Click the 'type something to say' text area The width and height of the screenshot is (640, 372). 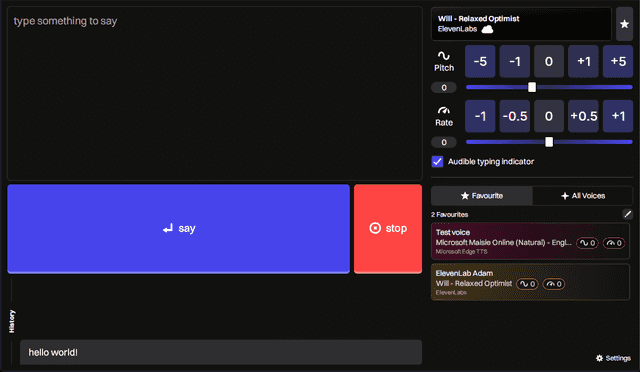(215, 94)
